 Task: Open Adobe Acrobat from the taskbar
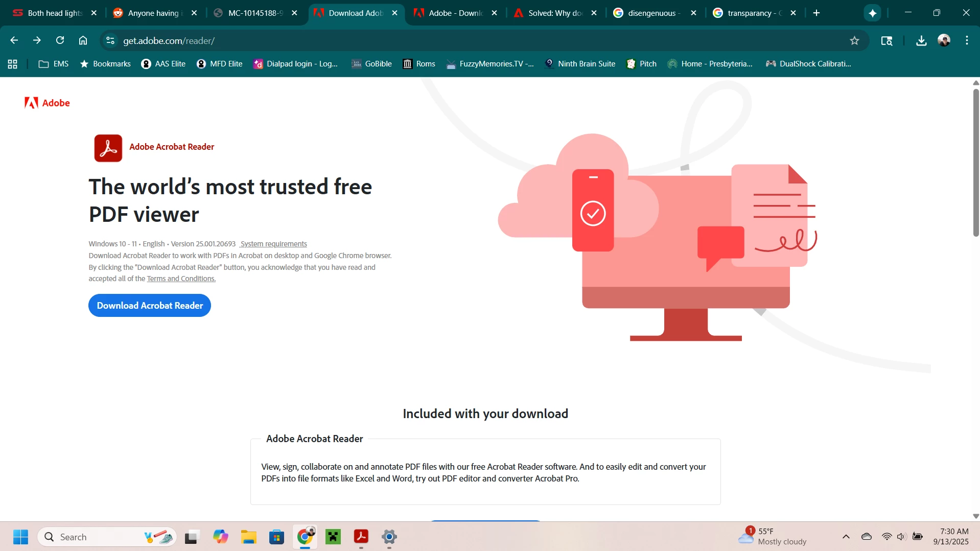pyautogui.click(x=361, y=537)
